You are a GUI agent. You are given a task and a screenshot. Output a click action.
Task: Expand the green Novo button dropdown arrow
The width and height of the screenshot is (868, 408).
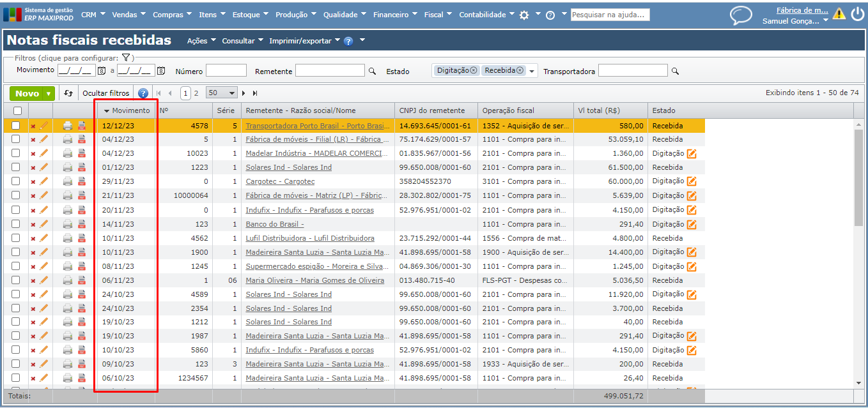tap(49, 94)
